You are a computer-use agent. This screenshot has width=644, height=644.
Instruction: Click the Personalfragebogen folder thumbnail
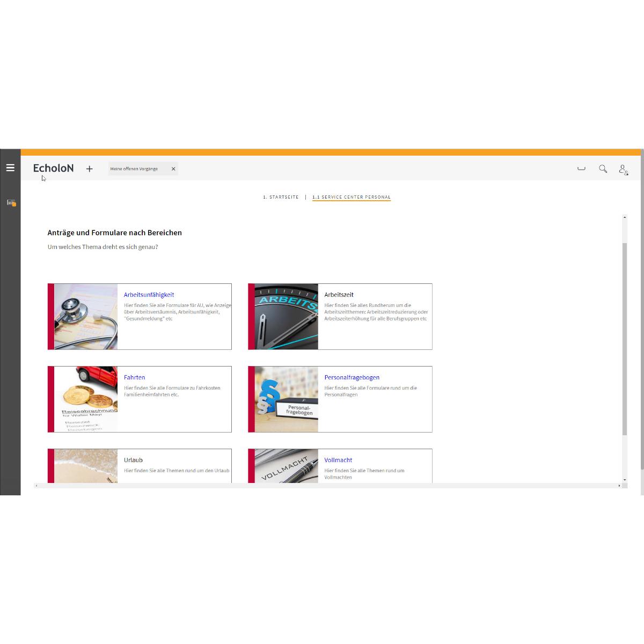tap(286, 399)
